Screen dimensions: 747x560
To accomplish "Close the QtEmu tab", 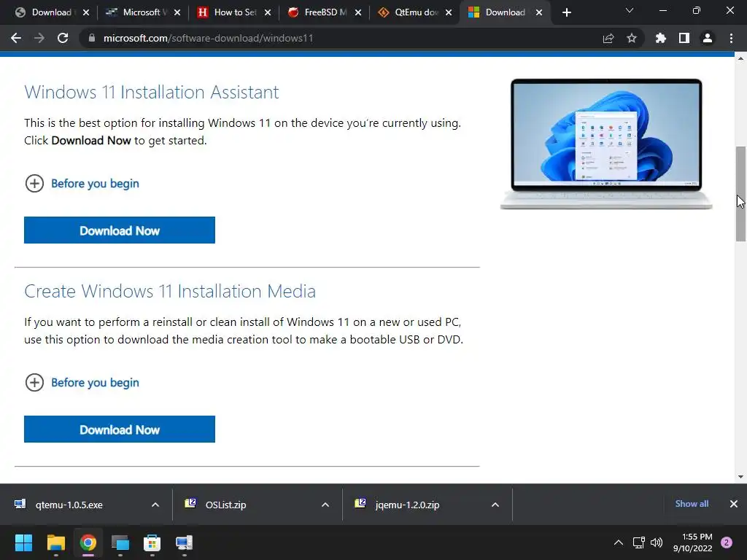I will click(449, 13).
